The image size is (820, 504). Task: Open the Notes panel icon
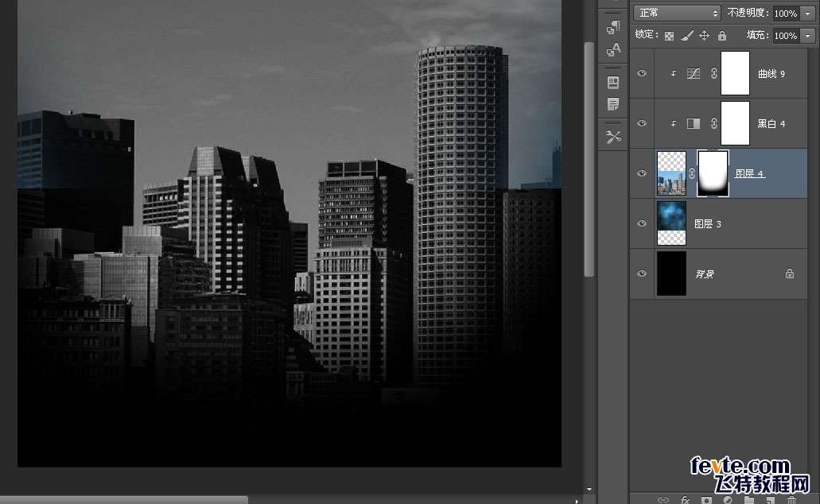click(613, 104)
